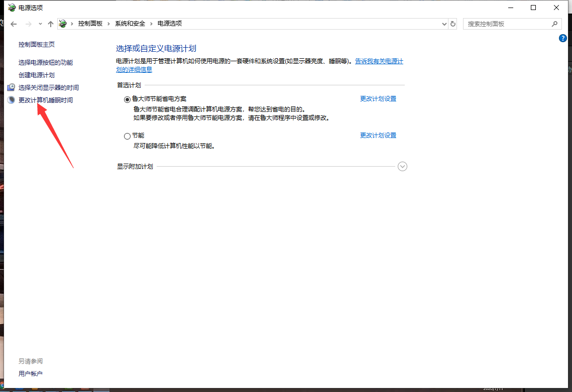Click the monitor icon beside 选择关闭显示器的时间
This screenshot has width=572, height=392.
pyautogui.click(x=11, y=87)
